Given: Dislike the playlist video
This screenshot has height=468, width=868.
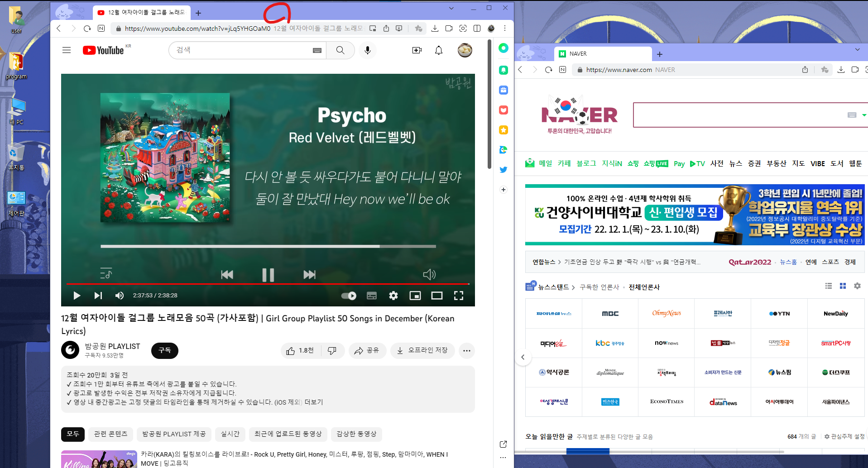Looking at the screenshot, I should click(x=332, y=351).
